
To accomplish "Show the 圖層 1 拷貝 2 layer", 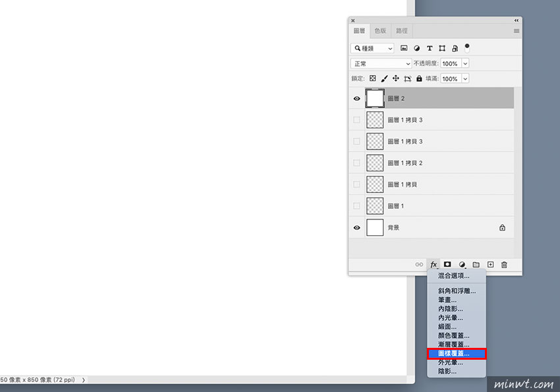I will (356, 163).
